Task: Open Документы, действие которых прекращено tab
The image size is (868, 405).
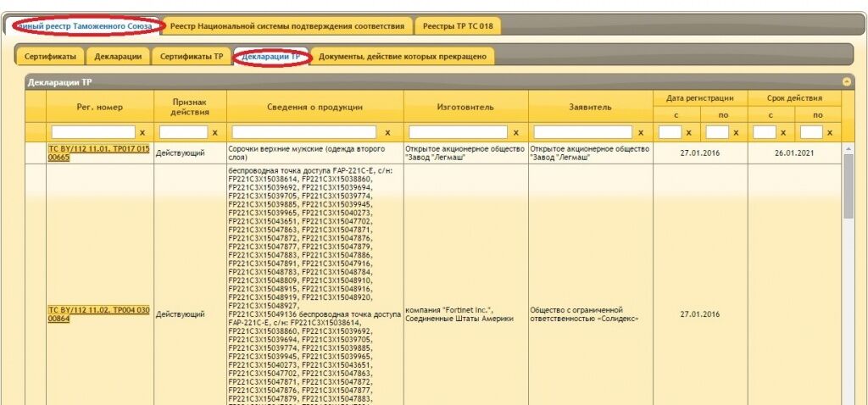Action: [403, 57]
